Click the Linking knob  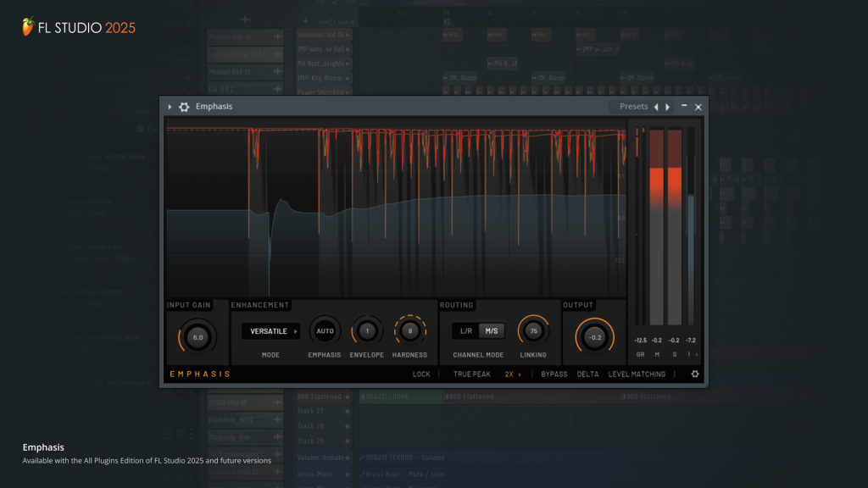point(533,331)
